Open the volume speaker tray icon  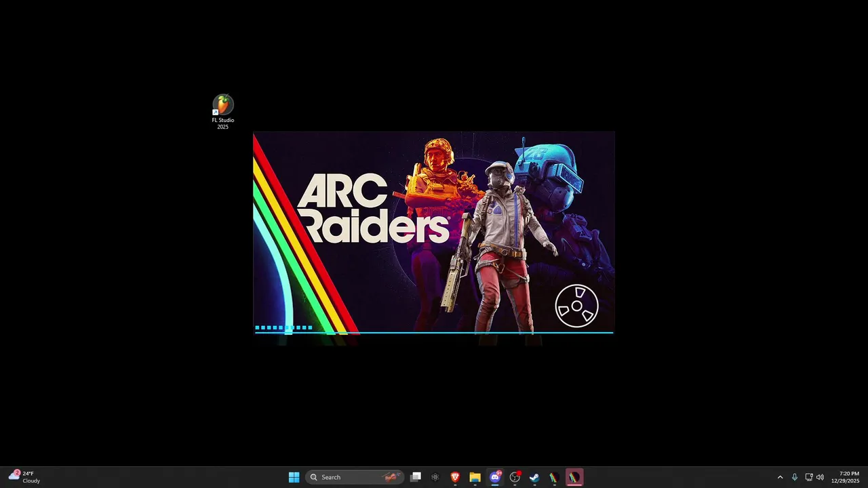[820, 477]
